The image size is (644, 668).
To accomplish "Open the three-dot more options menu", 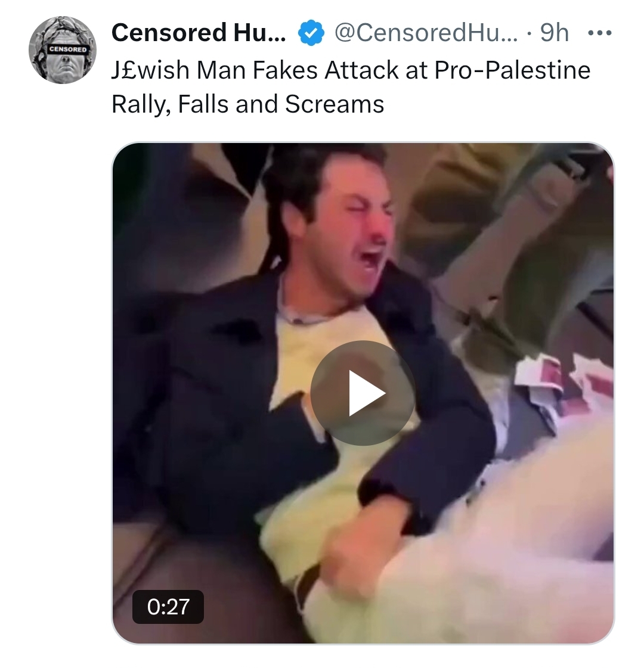I will pos(598,33).
